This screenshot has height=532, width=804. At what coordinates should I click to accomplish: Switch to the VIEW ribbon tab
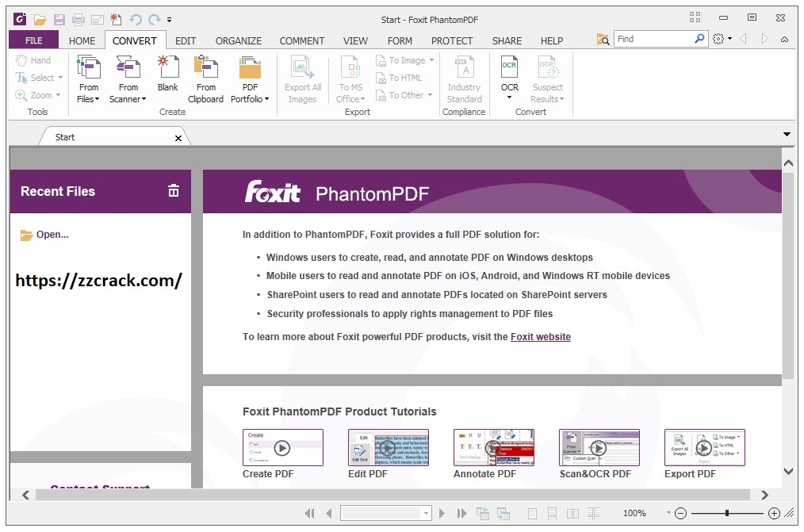tap(355, 40)
